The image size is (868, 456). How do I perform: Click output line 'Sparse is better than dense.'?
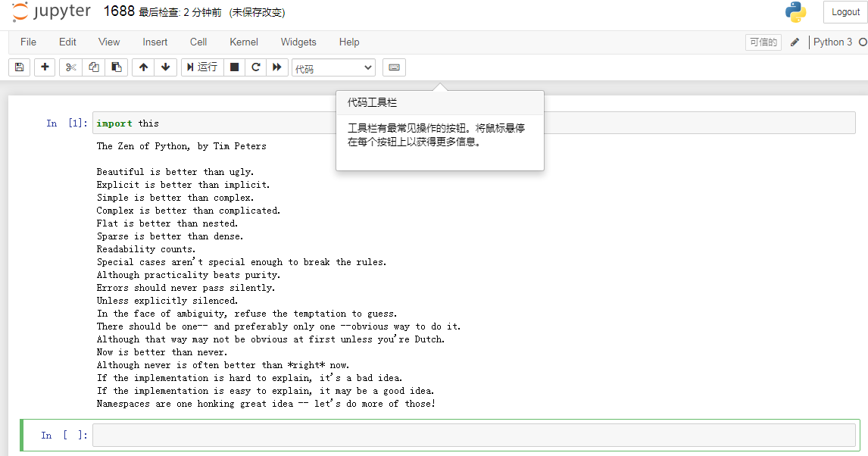170,236
